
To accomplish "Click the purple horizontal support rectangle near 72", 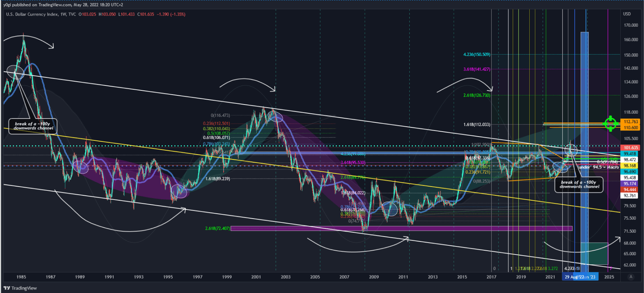I will pos(402,229).
